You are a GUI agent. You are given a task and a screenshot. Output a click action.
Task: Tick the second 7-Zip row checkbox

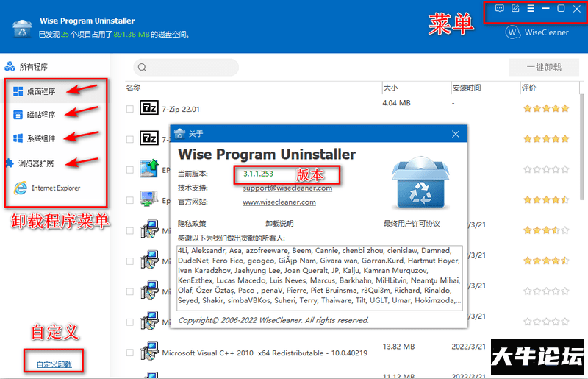(x=130, y=139)
